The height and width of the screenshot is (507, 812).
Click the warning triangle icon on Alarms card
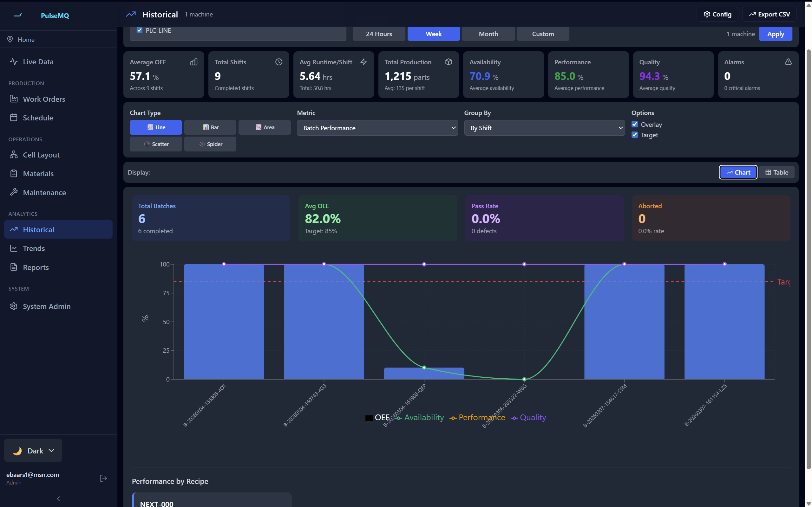[x=788, y=62]
